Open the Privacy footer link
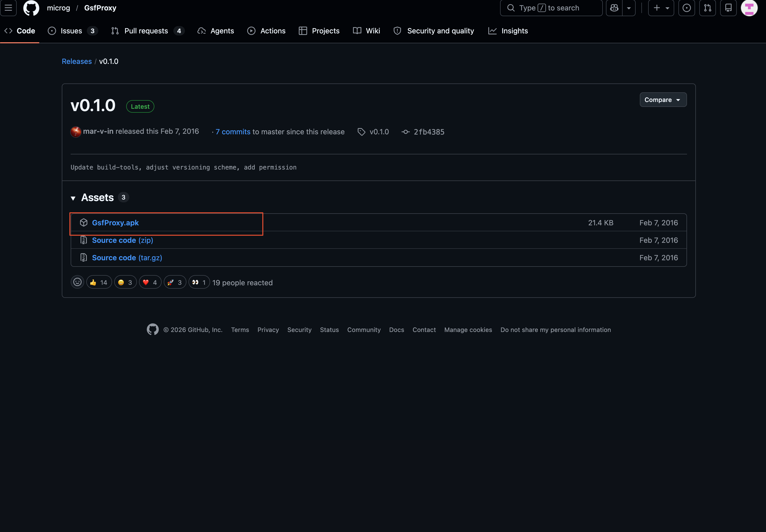The image size is (766, 532). [x=268, y=330]
